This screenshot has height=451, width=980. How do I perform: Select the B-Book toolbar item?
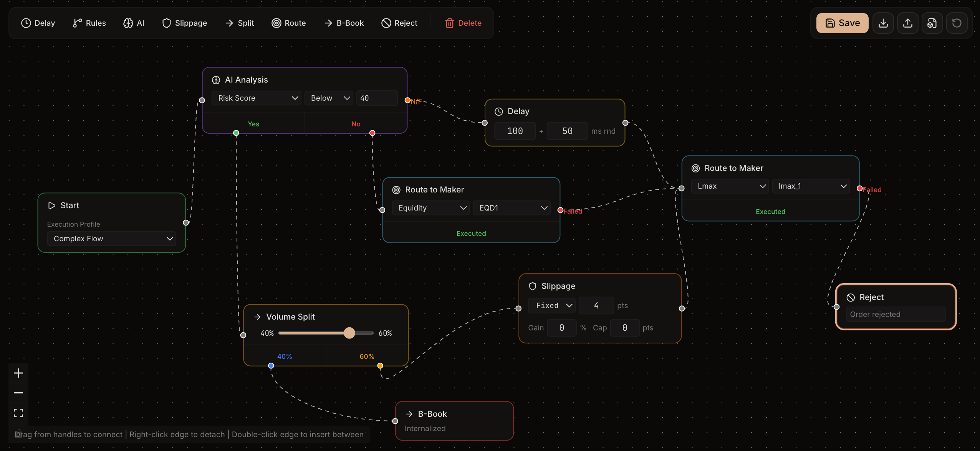pos(343,23)
